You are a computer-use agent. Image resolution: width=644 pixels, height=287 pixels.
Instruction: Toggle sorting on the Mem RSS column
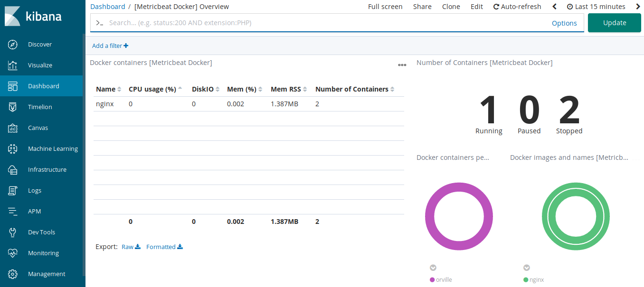point(285,89)
